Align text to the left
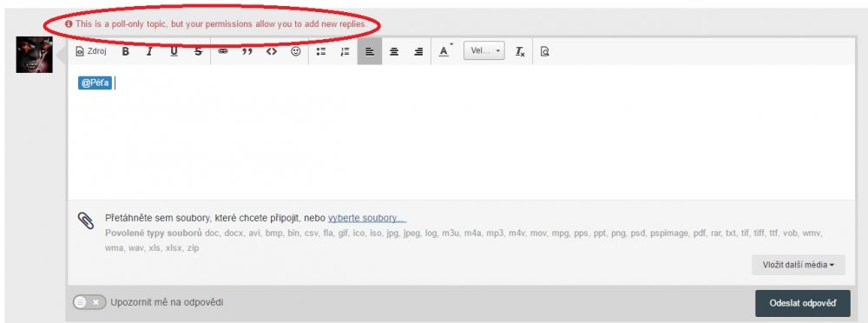 pos(370,51)
